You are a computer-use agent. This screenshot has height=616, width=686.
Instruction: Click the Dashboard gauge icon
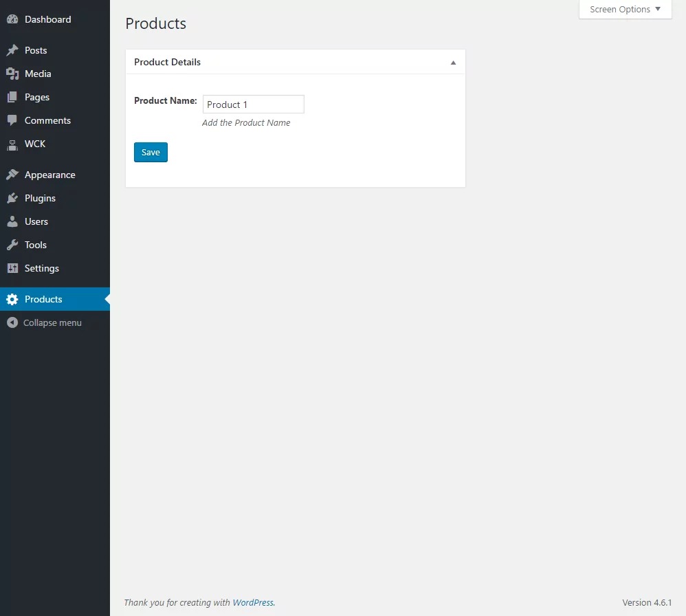pos(12,19)
